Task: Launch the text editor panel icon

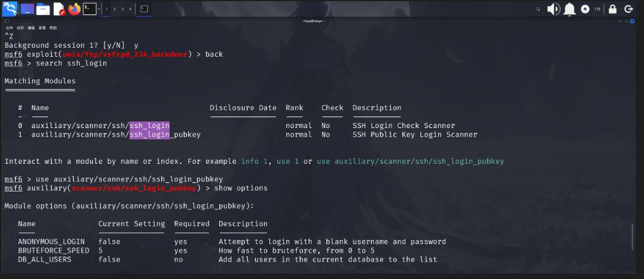Action: click(59, 8)
